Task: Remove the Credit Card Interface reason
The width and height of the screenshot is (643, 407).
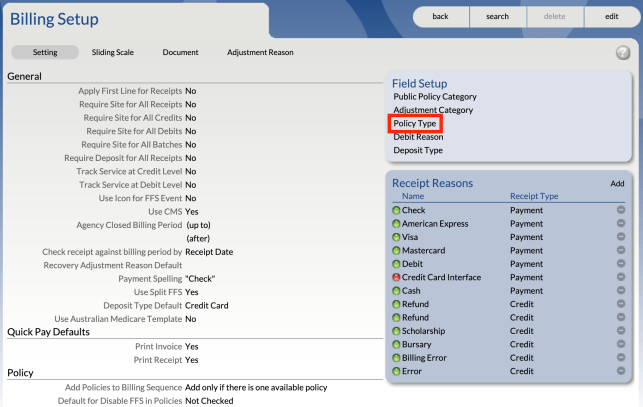Action: coord(621,277)
